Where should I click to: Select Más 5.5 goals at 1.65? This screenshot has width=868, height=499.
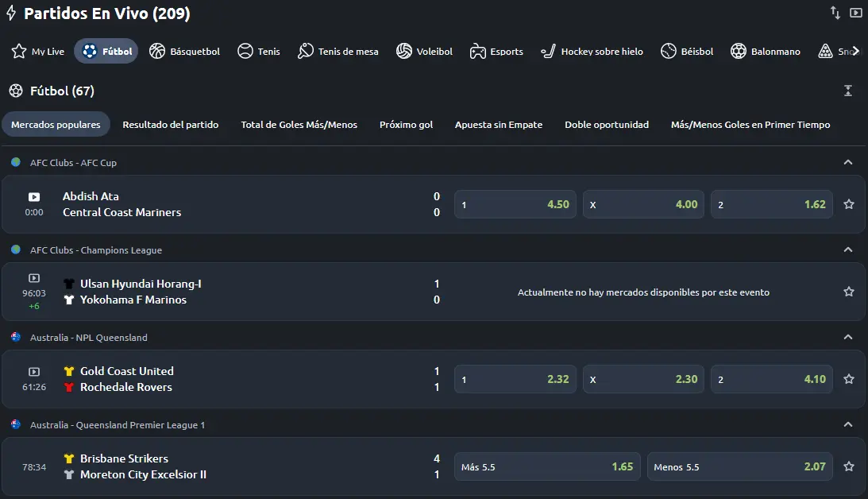tap(547, 467)
